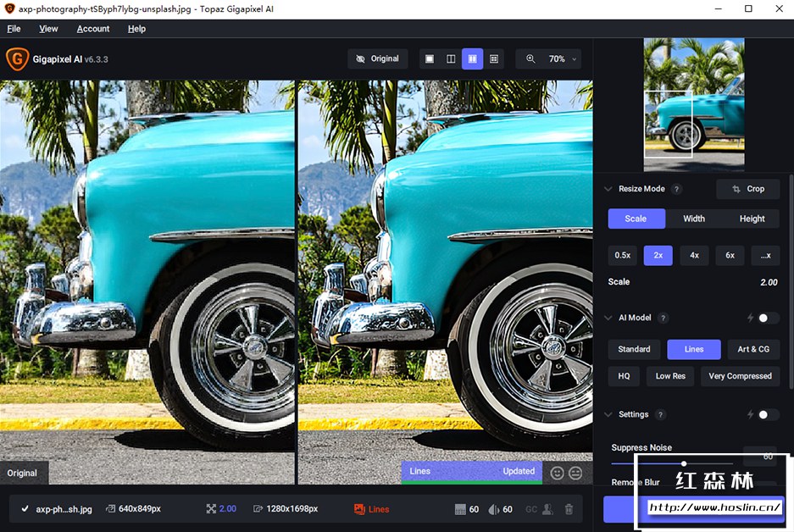Choose the four-model comparison grid view icon
This screenshot has height=532, width=794.
click(x=494, y=59)
